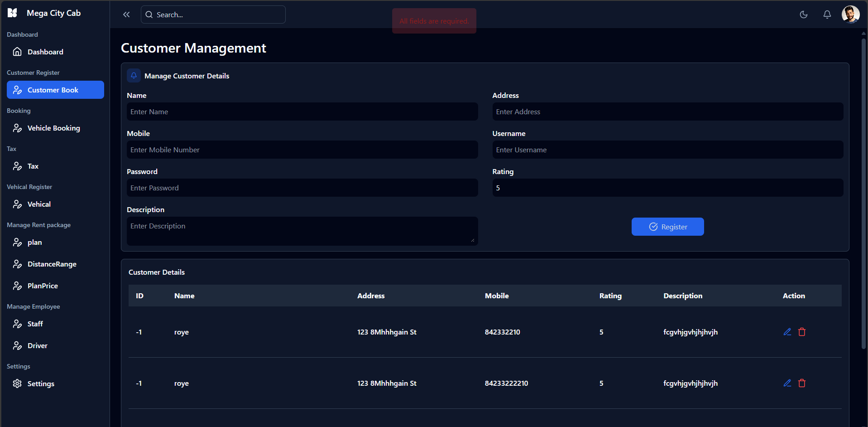Open the Driver sidebar item
868x427 pixels.
[55, 345]
